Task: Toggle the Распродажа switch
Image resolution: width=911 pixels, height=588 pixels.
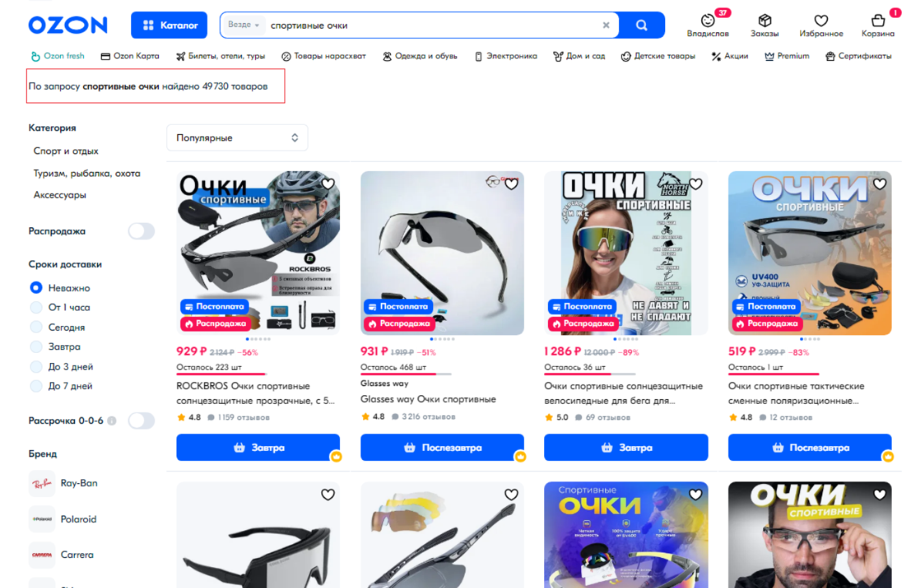Action: coord(141,231)
